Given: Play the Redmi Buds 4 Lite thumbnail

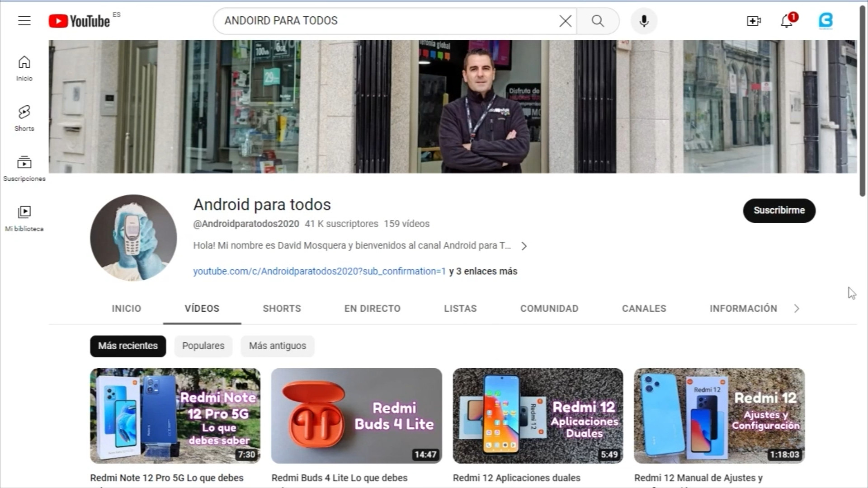Looking at the screenshot, I should tap(357, 416).
